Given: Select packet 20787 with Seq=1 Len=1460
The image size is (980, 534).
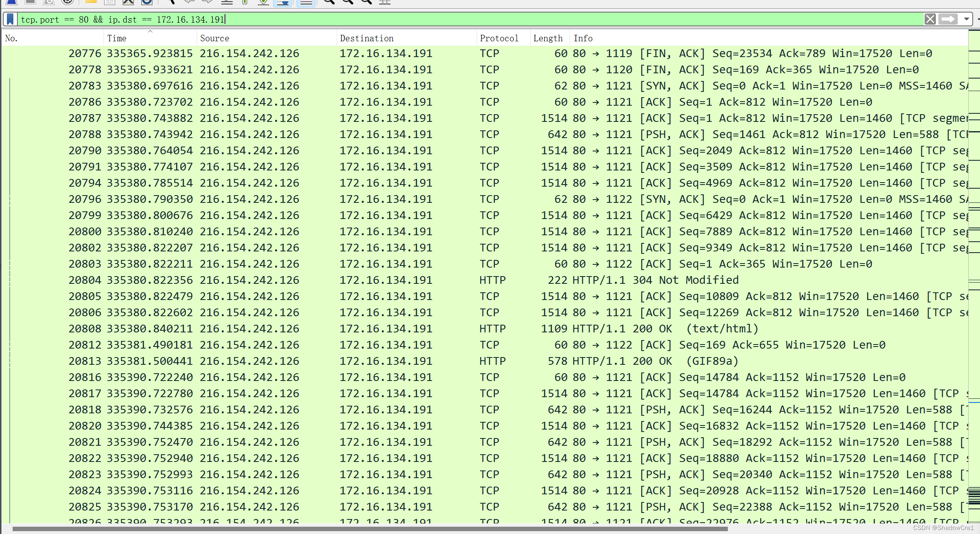Looking at the screenshot, I should pos(485,118).
